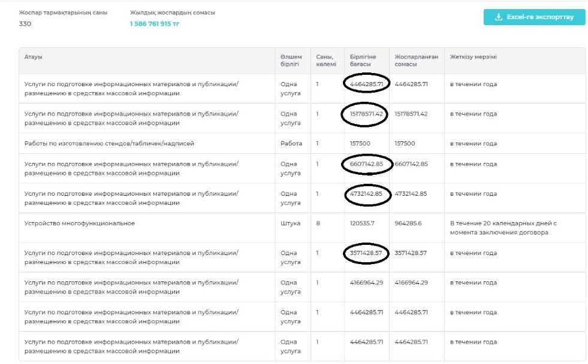Select the circled unit price 6607142.85

click(x=366, y=164)
